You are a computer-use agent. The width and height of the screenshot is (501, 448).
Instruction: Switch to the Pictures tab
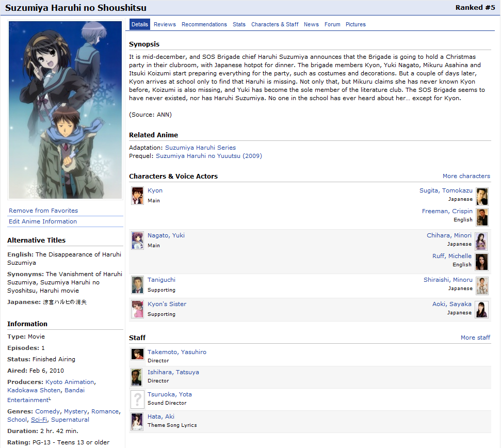(x=355, y=24)
